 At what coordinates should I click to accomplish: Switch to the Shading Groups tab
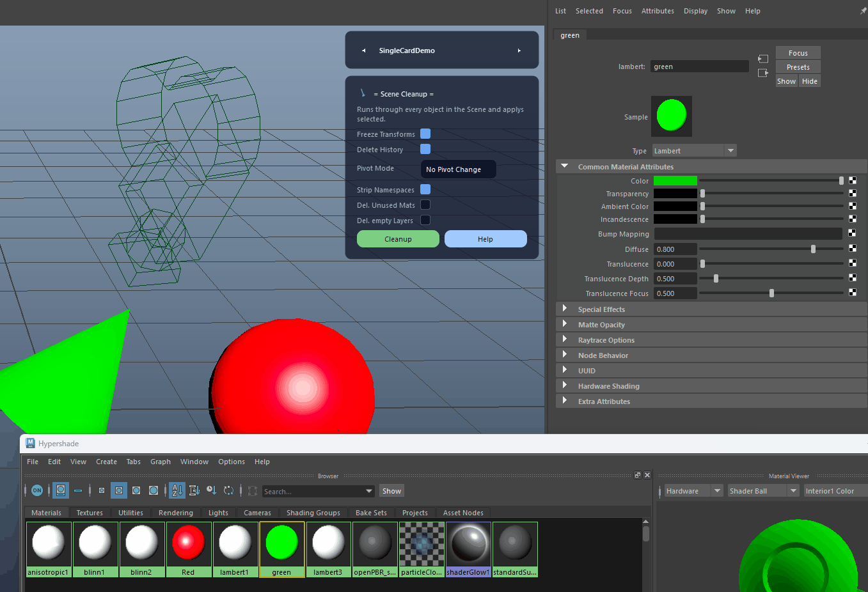pos(313,513)
